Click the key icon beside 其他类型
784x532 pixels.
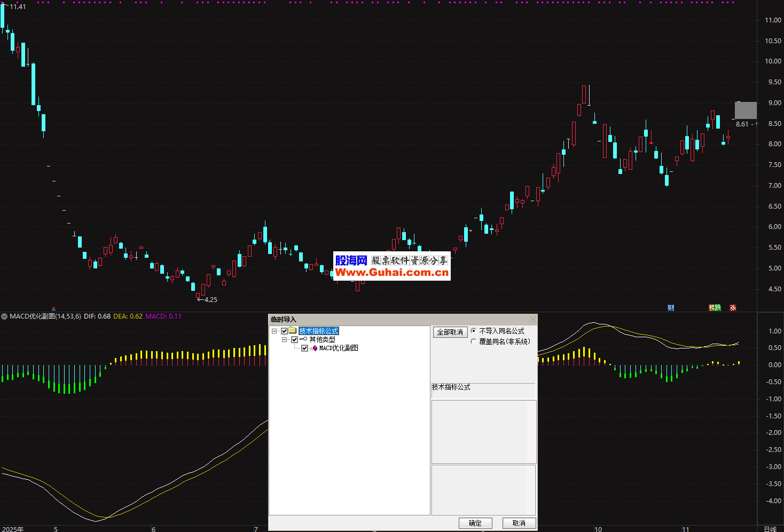(303, 339)
